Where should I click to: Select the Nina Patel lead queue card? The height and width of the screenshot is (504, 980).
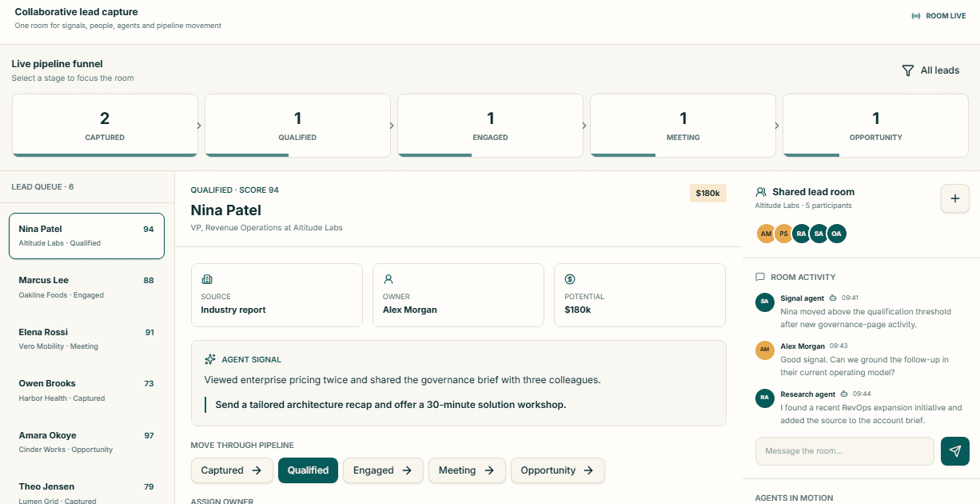(86, 236)
